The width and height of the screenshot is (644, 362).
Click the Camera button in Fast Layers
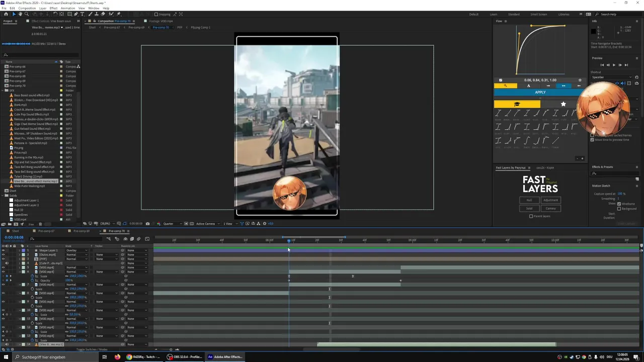point(550,208)
